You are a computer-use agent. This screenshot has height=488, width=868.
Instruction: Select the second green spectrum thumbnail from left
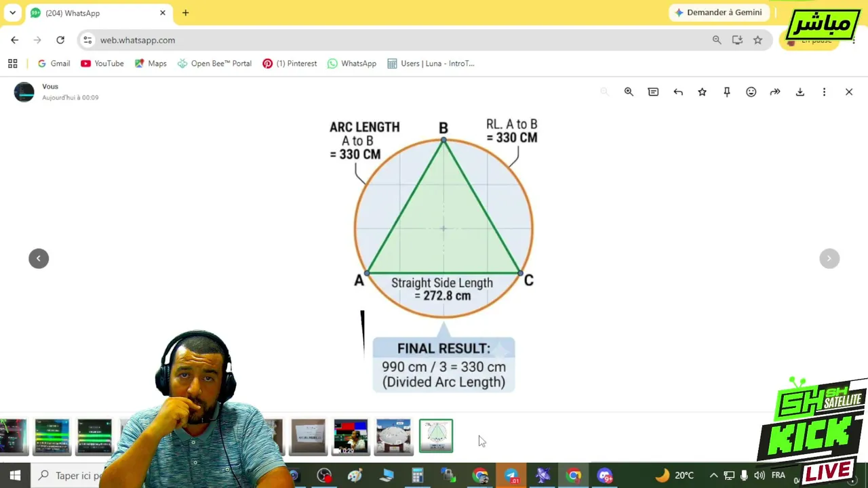tap(52, 436)
